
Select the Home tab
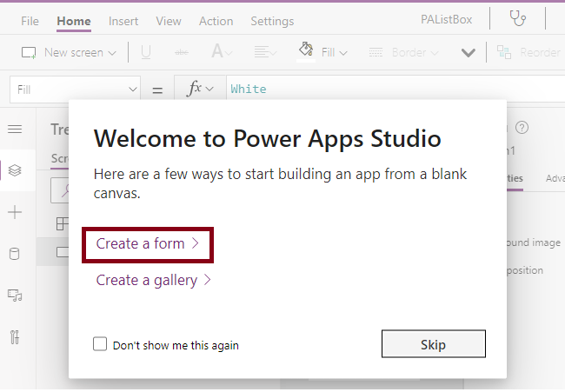pos(74,21)
